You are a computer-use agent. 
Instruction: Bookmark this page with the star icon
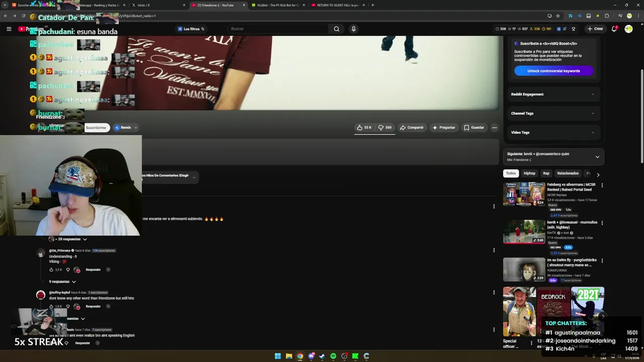click(x=558, y=16)
